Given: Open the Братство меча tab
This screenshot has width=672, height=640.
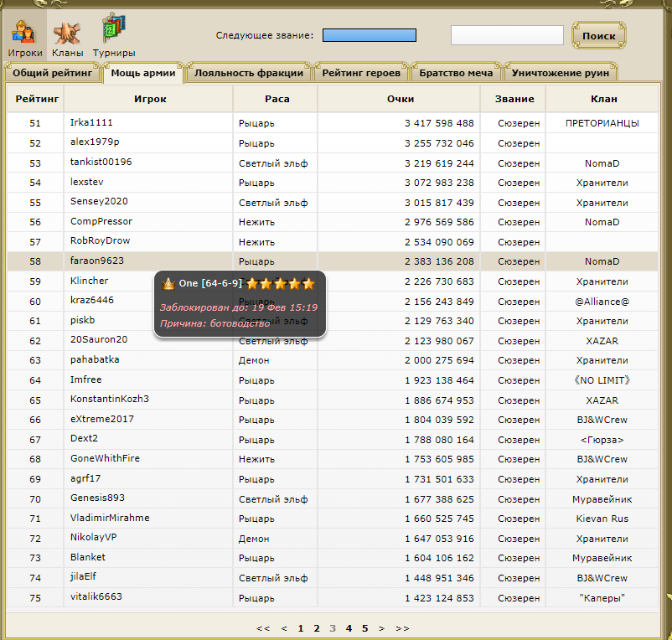Looking at the screenshot, I should pos(457,73).
